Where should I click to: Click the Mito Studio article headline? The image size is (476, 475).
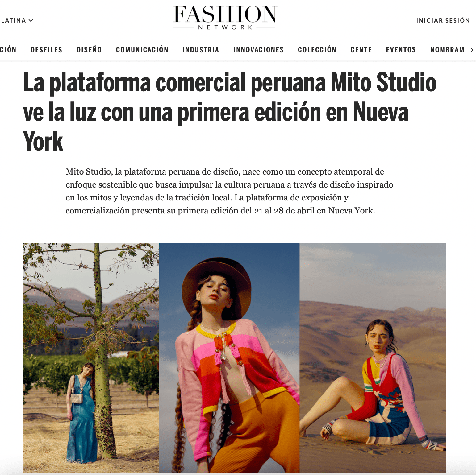(x=230, y=112)
